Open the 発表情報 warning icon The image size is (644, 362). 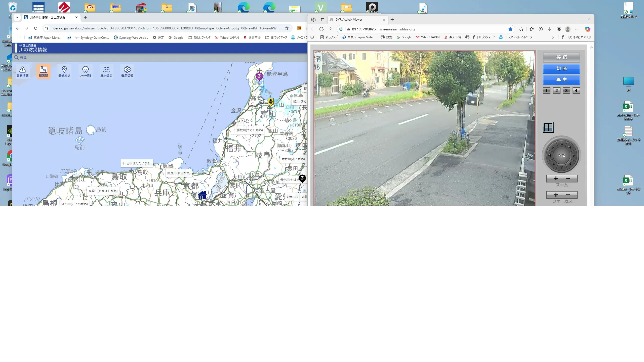click(x=23, y=71)
